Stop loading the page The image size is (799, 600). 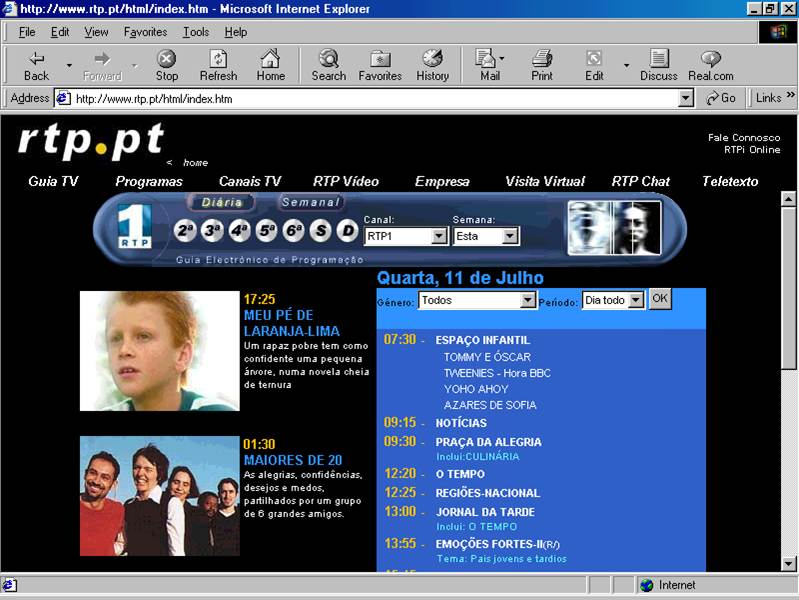167,66
